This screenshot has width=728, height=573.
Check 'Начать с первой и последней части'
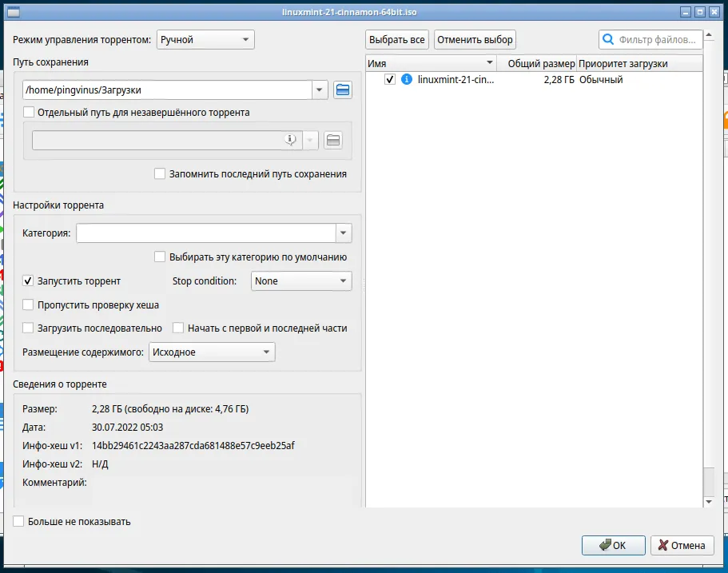tap(178, 328)
